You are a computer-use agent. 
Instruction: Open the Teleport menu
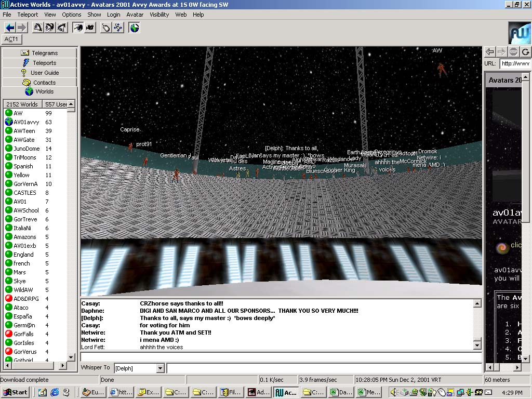pyautogui.click(x=28, y=15)
